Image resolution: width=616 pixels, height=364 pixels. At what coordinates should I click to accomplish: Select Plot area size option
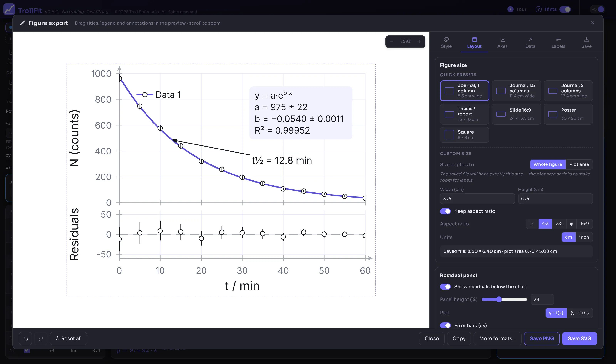click(x=579, y=164)
